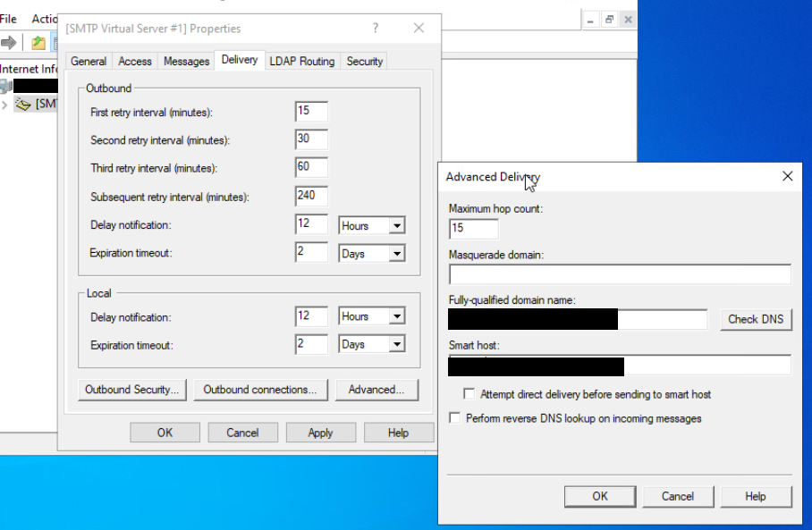This screenshot has height=530, width=812.
Task: Click Apply in Properties dialog
Action: [320, 433]
